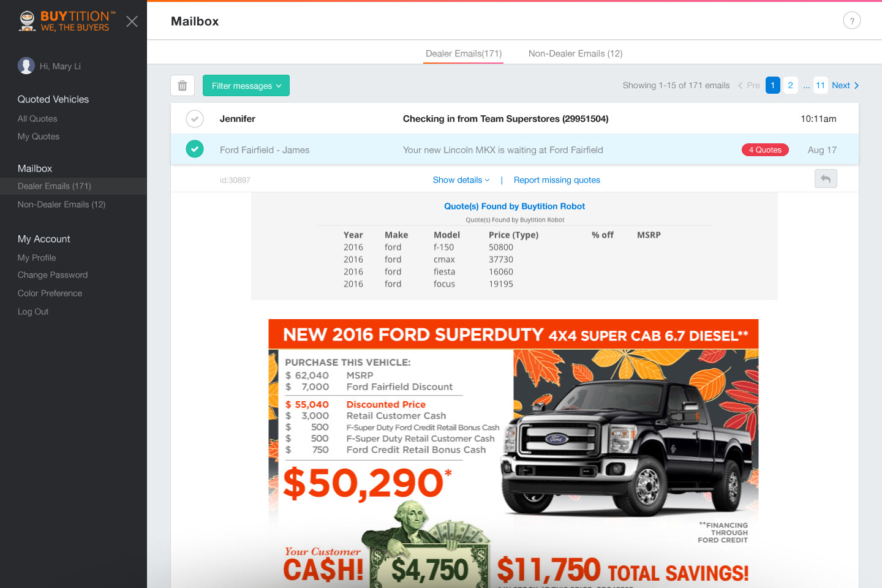Close the sidebar with the X icon
The image size is (882, 588).
tap(132, 21)
